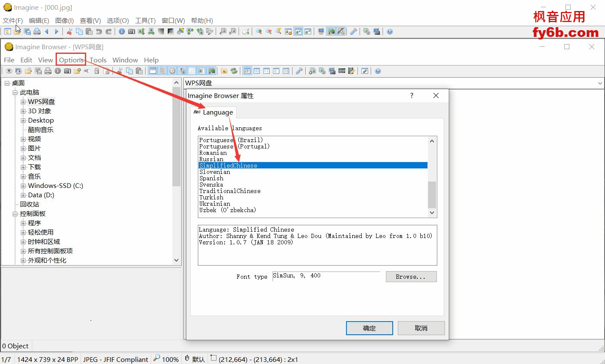605x364 pixels.
Task: Open the 文件(F) menu
Action: [13, 20]
